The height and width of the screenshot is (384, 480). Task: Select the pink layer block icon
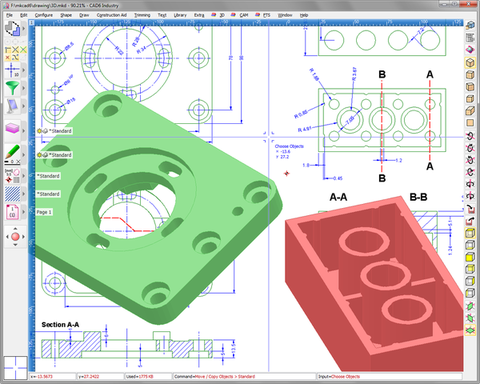click(12, 129)
